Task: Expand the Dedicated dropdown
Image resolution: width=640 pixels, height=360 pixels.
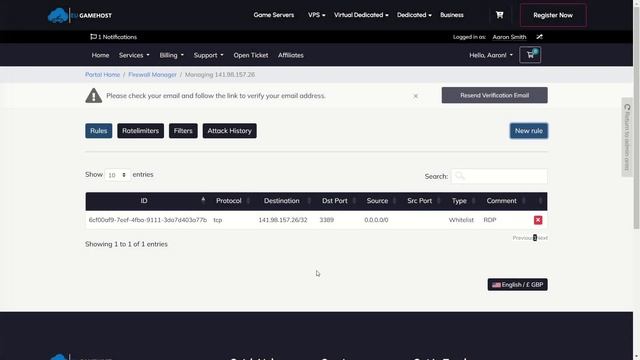Action: 414,15
